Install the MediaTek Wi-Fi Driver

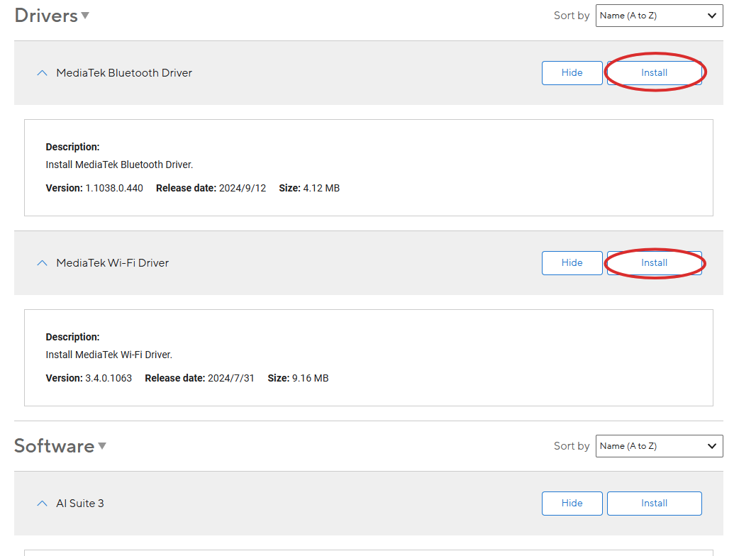click(x=654, y=263)
